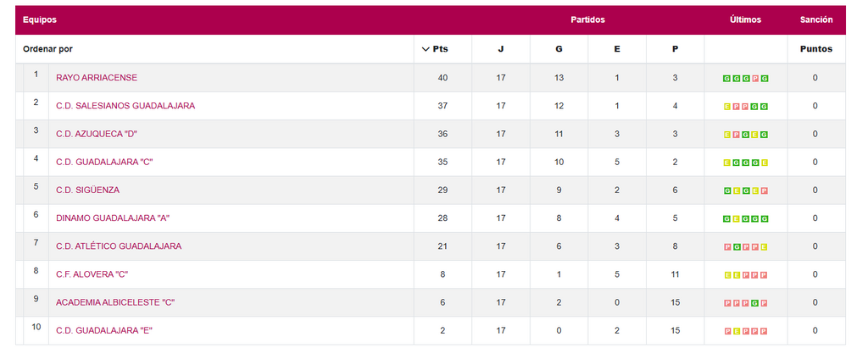
Task: Click Salesianos' yellow E result badge
Action: [727, 107]
